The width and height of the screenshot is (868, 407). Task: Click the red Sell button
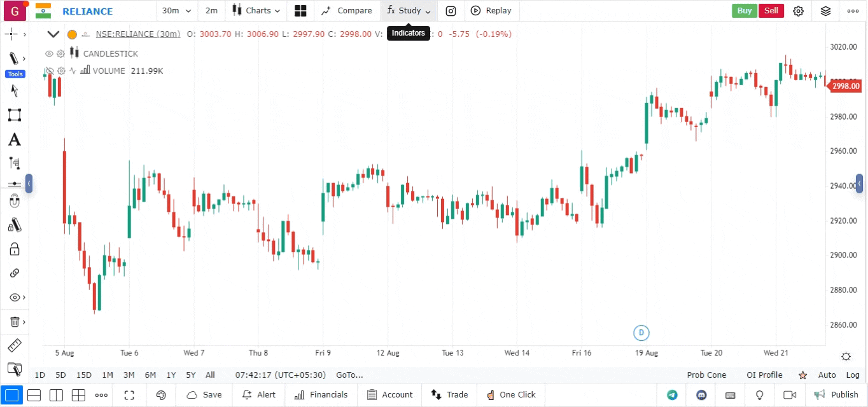(x=771, y=11)
